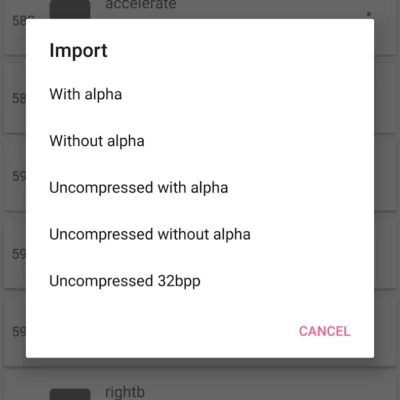Open overflow dots beside accelerate entry
This screenshot has width=400, height=400.
369,14
